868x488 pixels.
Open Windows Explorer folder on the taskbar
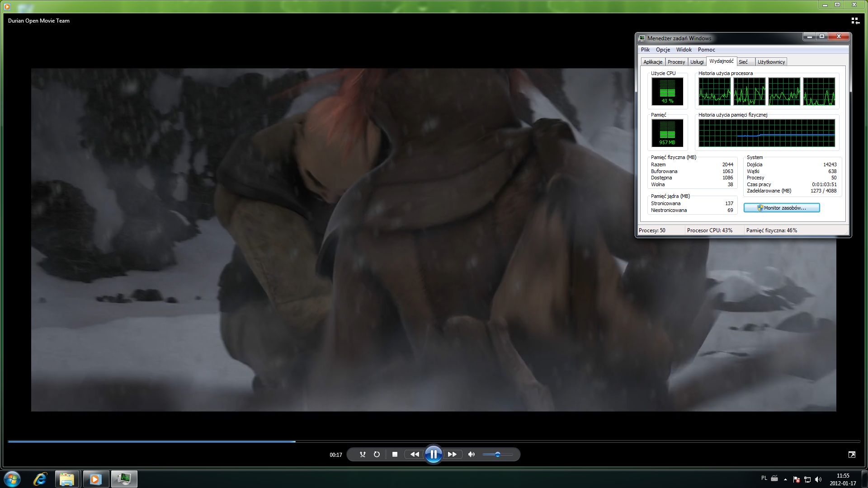tap(67, 479)
